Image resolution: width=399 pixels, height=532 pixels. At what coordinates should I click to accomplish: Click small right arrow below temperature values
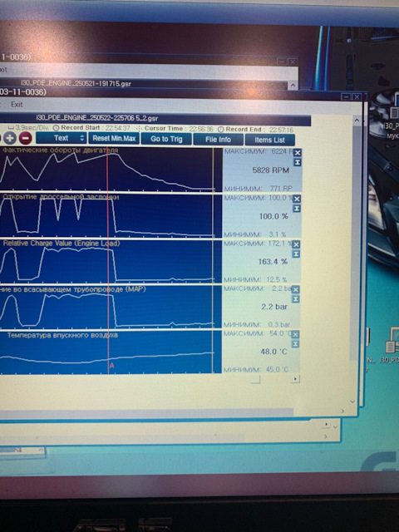(x=295, y=379)
